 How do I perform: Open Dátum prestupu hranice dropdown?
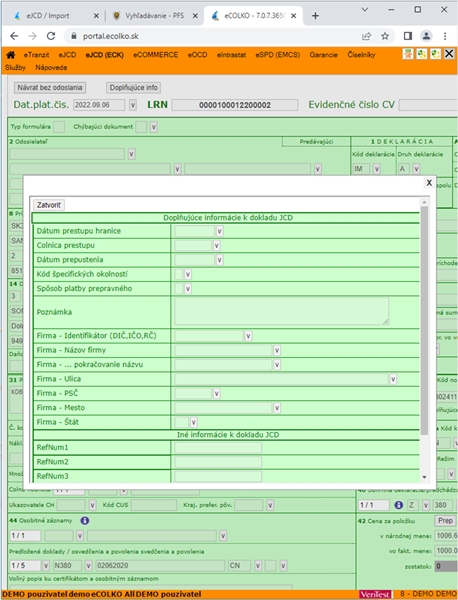tap(220, 231)
